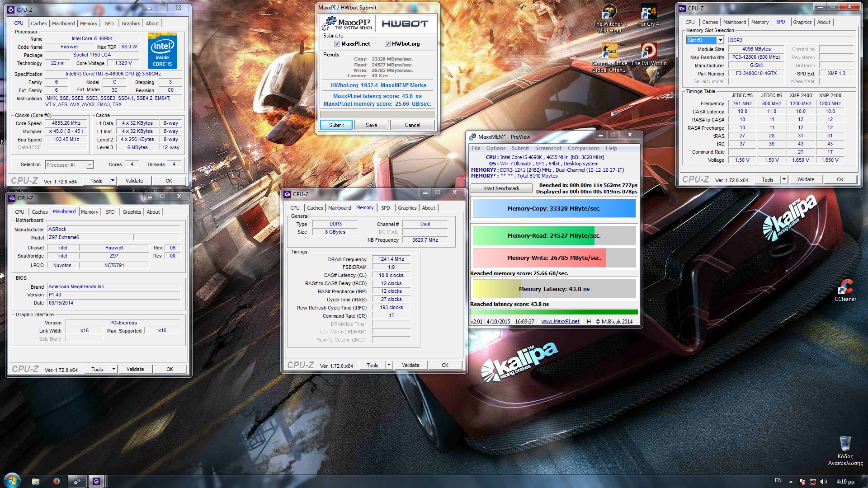Image resolution: width=868 pixels, height=488 pixels.
Task: Click the DRAM Frequency 1241.4 MHz field
Action: [391, 259]
